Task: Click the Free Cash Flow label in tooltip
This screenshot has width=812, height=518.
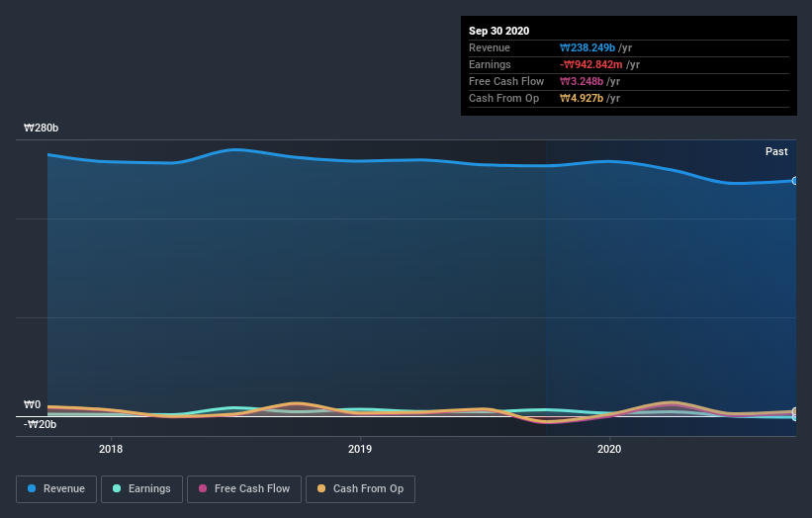Action: coord(506,81)
